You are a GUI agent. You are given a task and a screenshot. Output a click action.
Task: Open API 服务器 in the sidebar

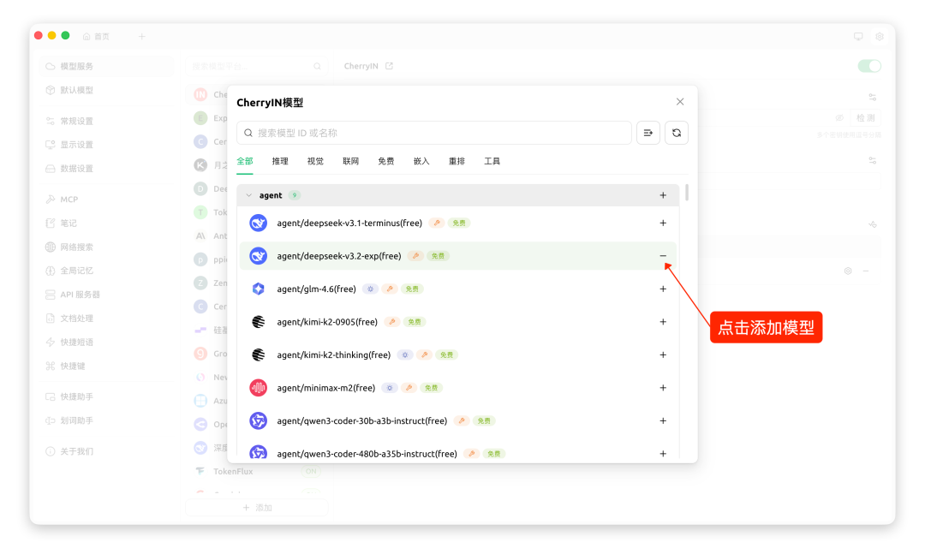[x=106, y=295]
